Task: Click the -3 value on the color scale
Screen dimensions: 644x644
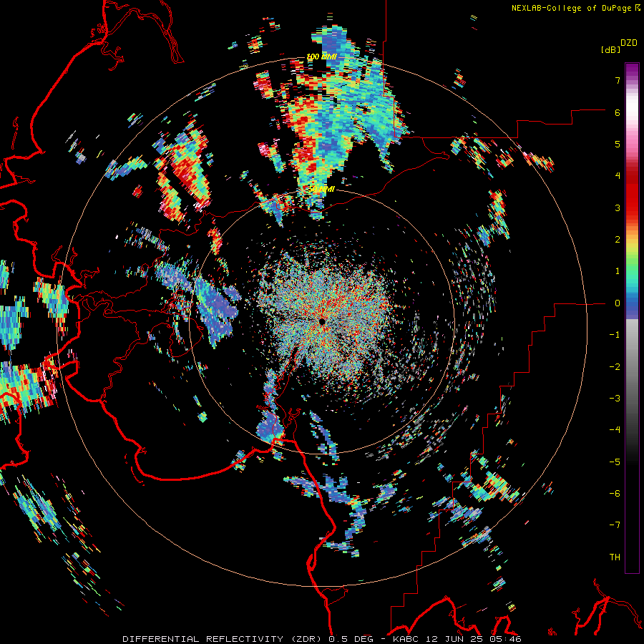Action: coord(615,399)
